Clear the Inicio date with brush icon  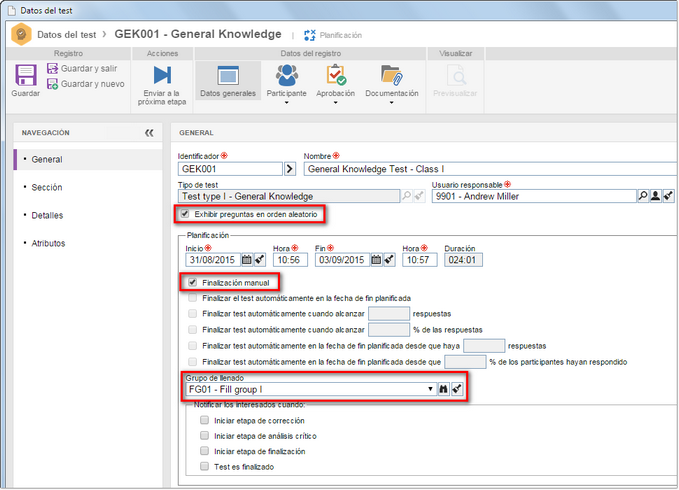pos(259,260)
